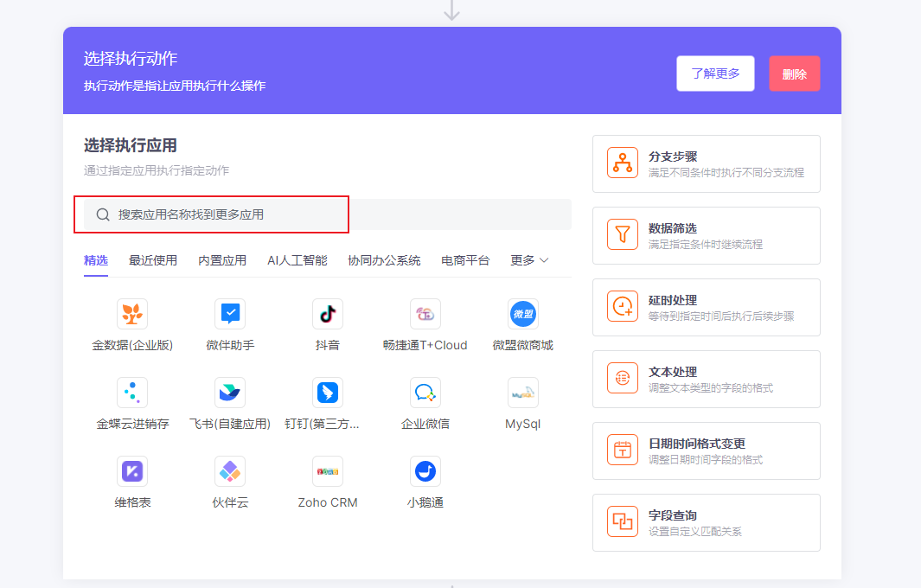Viewport: 921px width, 588px height.
Task: Pick the 抖音 app icon
Action: (328, 314)
